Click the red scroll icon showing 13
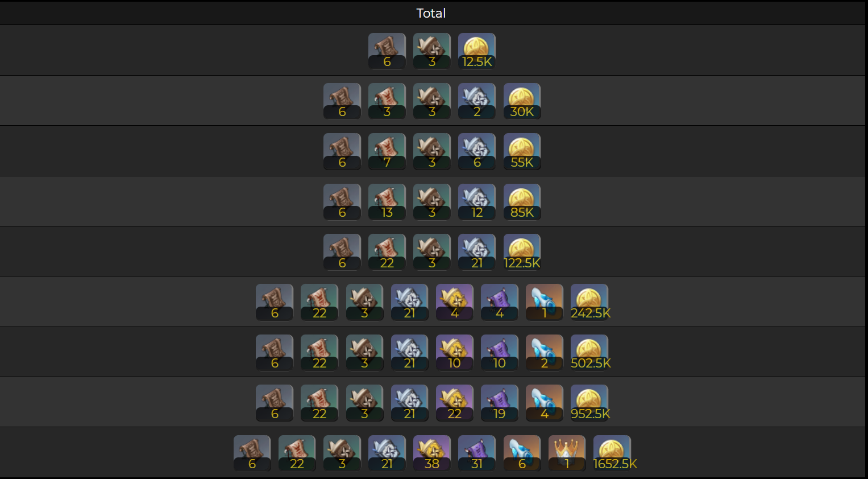The image size is (868, 479). point(387,202)
